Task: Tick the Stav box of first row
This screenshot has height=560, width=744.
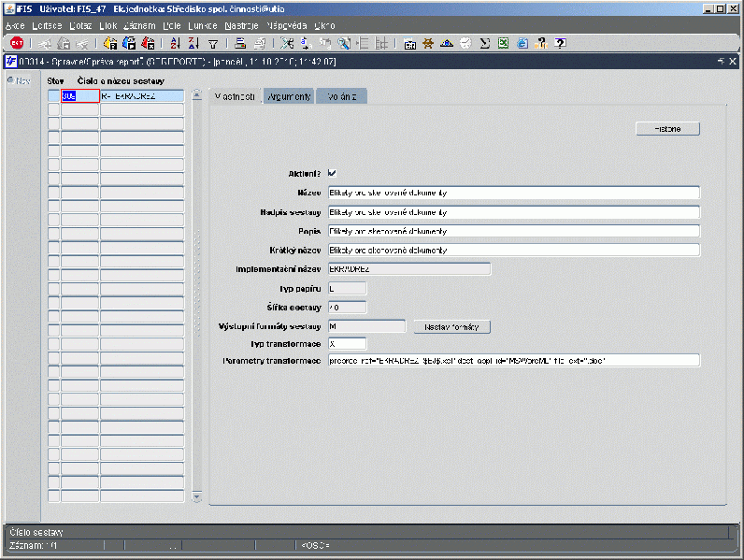Action: [53, 95]
